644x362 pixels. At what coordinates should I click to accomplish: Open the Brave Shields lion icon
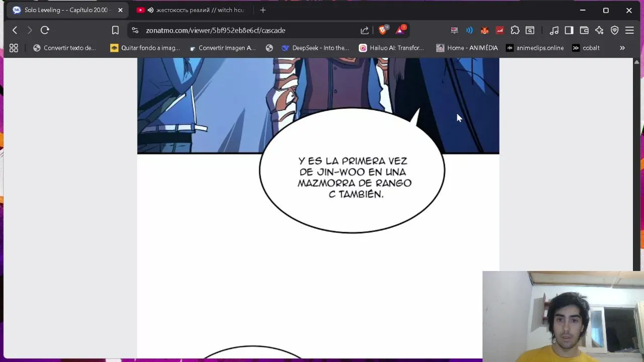point(383,30)
